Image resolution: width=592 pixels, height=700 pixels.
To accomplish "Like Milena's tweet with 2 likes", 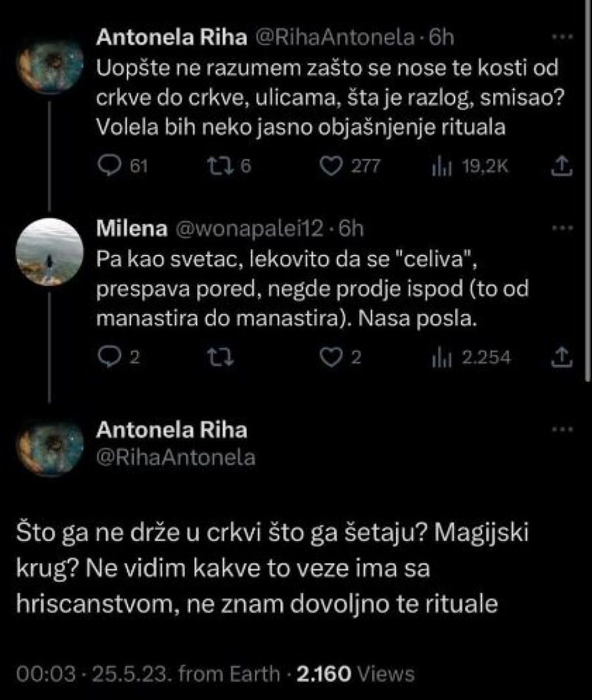I will pyautogui.click(x=328, y=357).
